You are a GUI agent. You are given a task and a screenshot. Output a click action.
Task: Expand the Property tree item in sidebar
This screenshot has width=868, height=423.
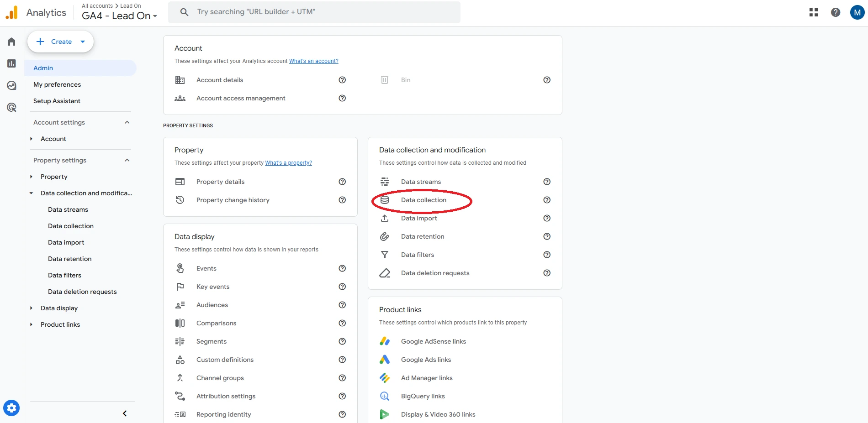tap(31, 177)
